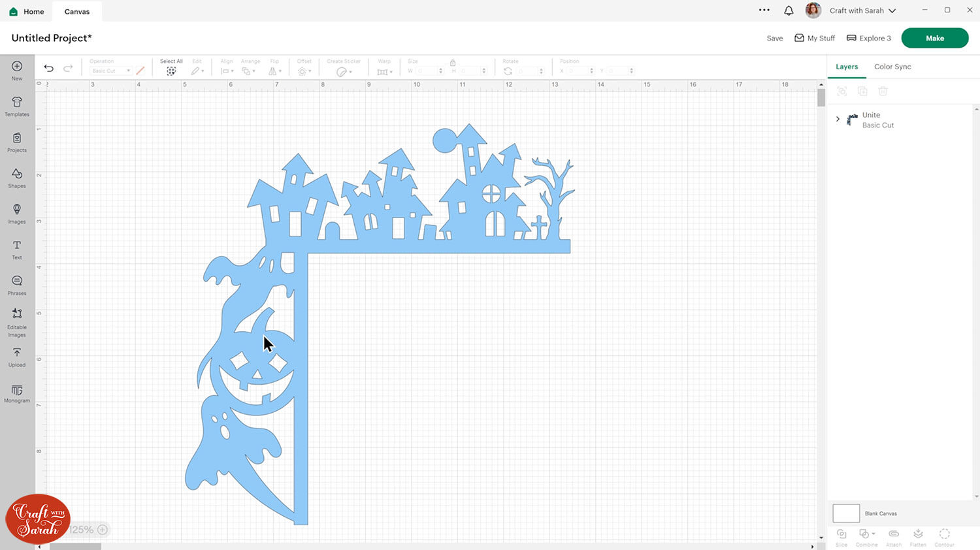Screen dimensions: 980x550
Task: Open the Offset dropdown
Action: pos(304,71)
